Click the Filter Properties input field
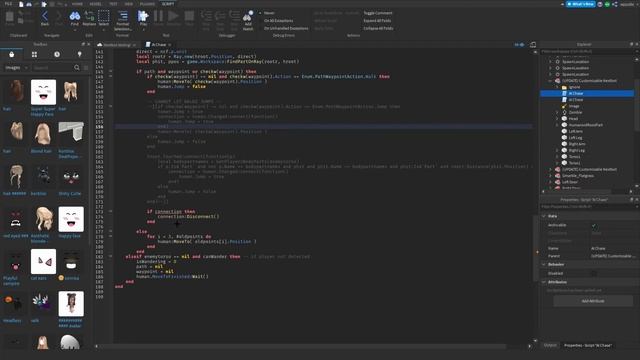 [x=587, y=207]
